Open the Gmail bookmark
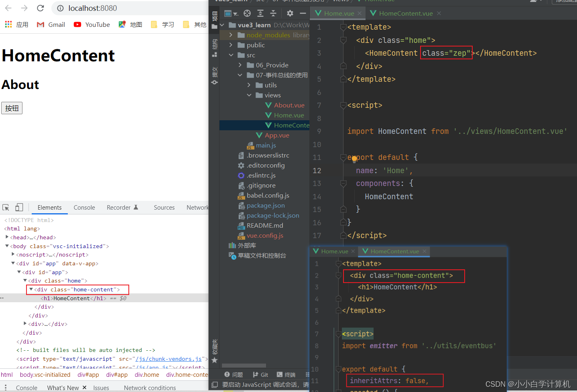 pyautogui.click(x=51, y=24)
